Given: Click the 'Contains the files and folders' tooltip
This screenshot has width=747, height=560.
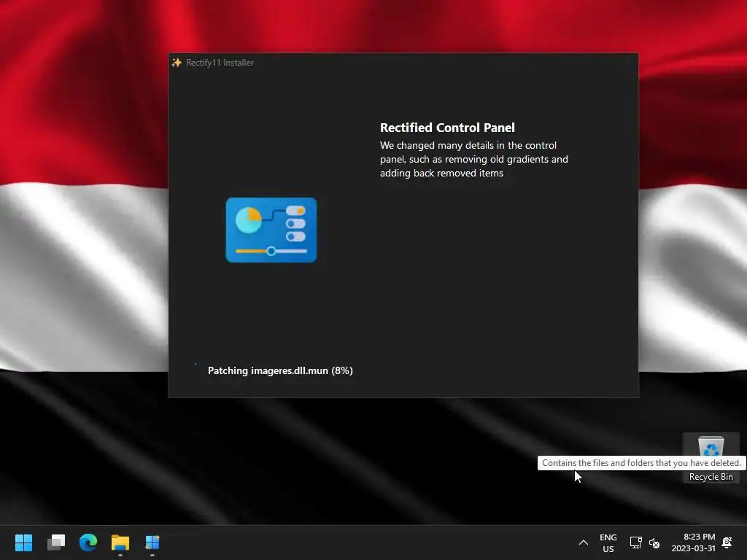Looking at the screenshot, I should pyautogui.click(x=641, y=463).
